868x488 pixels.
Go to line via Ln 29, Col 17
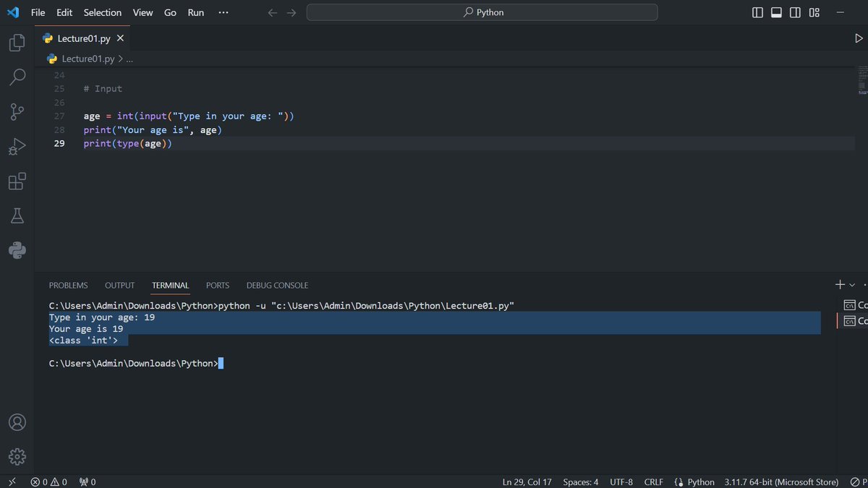coord(527,481)
